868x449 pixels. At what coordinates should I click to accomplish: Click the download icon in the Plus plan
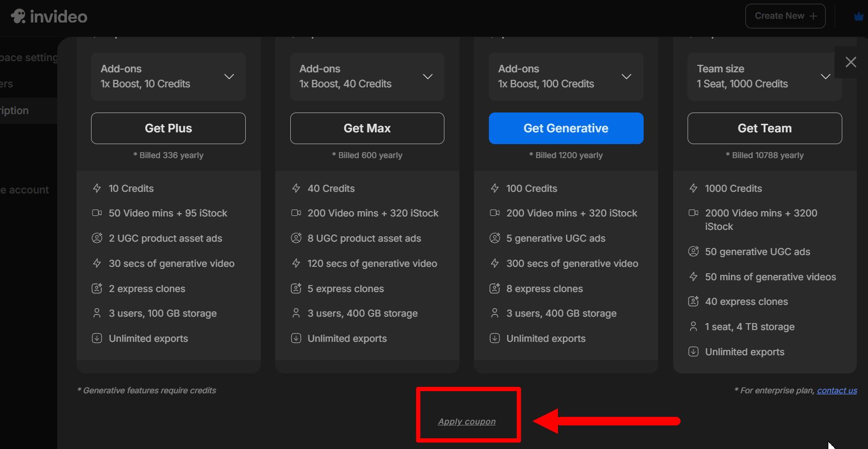(97, 339)
